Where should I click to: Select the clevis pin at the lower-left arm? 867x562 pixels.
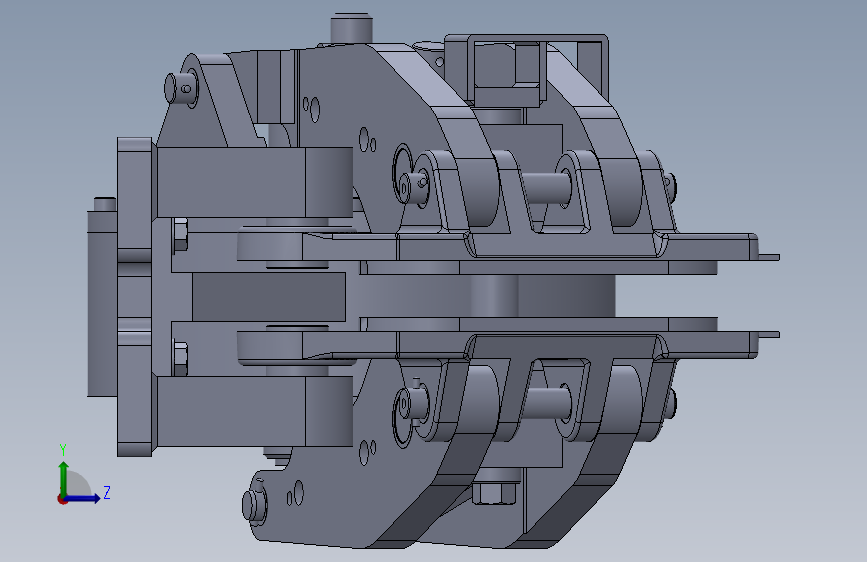coord(254,504)
